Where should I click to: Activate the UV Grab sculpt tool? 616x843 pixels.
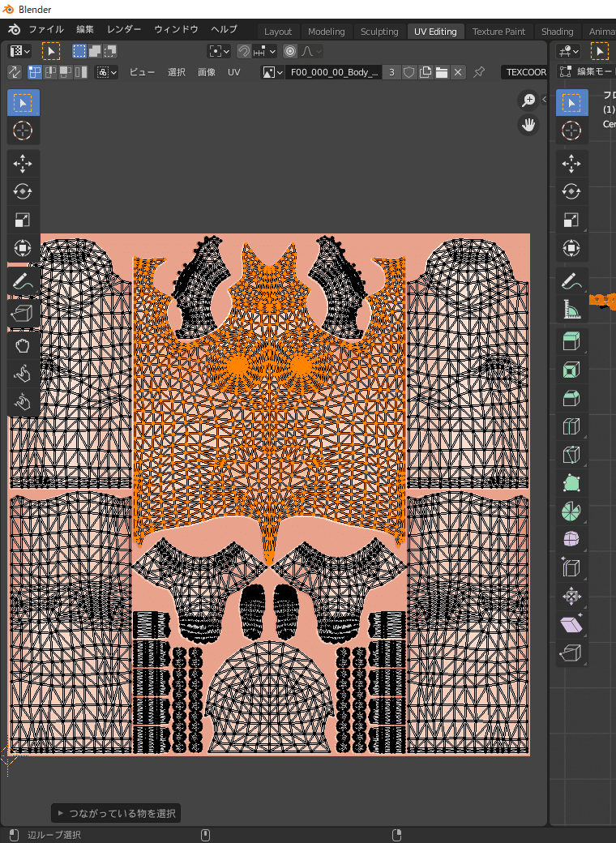(24, 345)
